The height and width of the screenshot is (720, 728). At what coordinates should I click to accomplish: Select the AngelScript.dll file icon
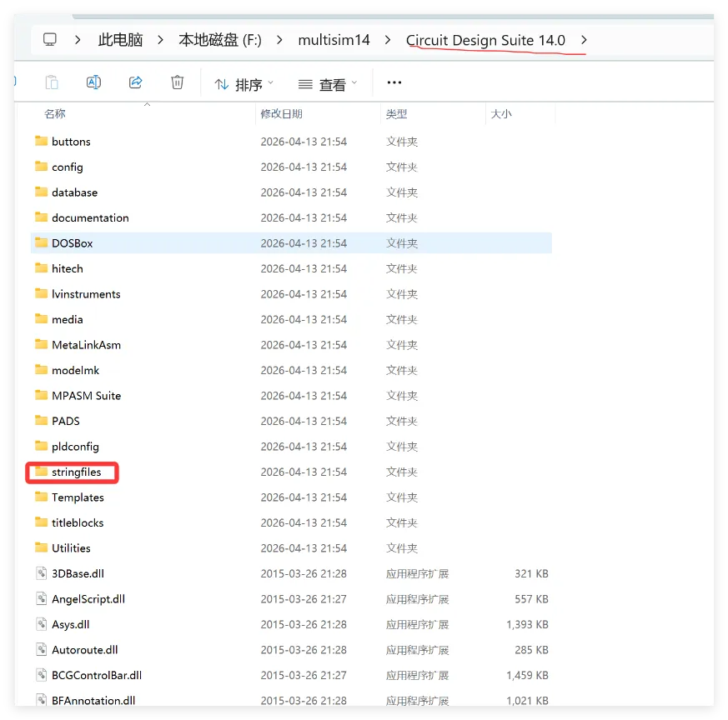click(x=42, y=599)
